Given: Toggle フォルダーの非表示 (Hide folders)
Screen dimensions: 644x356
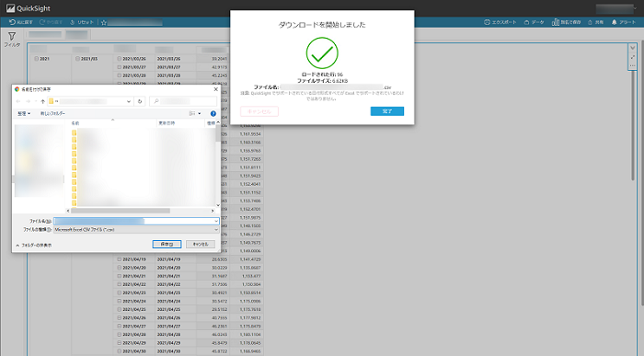Looking at the screenshot, I should point(34,245).
